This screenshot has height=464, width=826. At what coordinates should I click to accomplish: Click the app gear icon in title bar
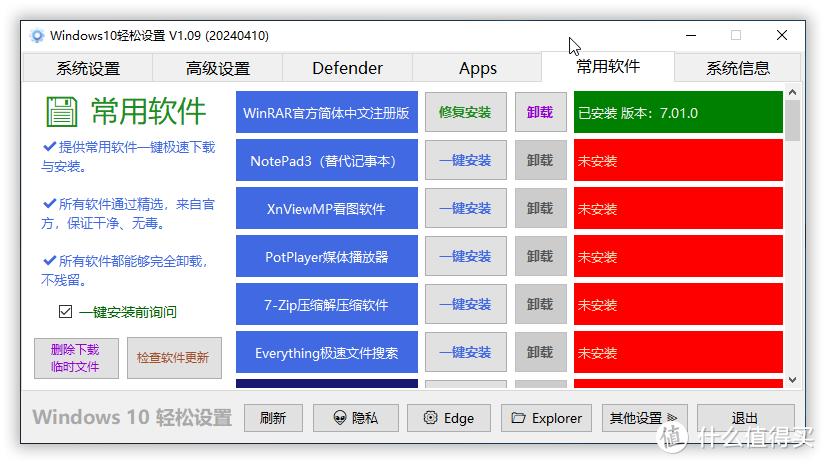point(37,36)
